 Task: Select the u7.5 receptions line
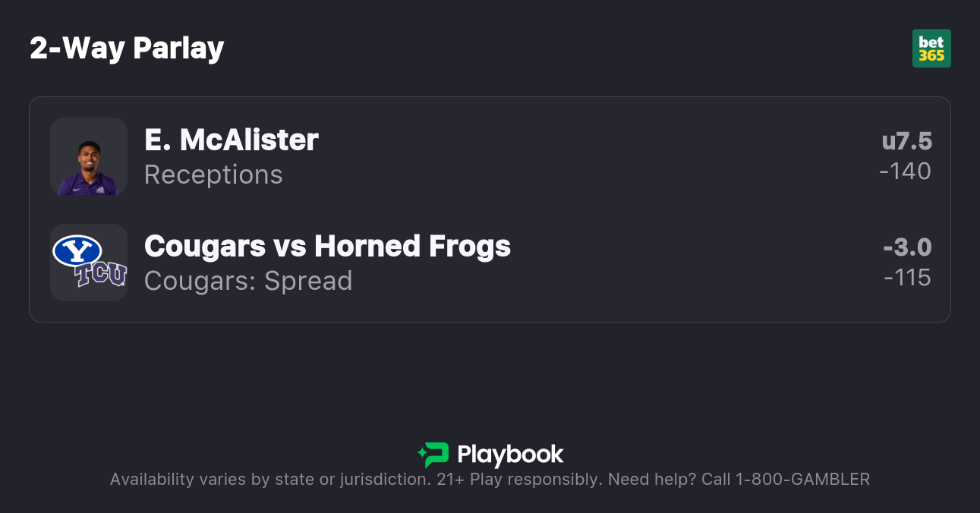click(906, 141)
